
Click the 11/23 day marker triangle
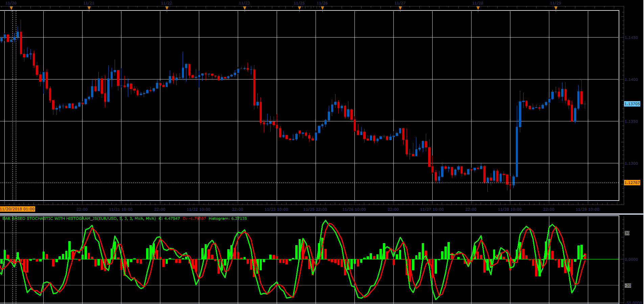[x=245, y=8]
